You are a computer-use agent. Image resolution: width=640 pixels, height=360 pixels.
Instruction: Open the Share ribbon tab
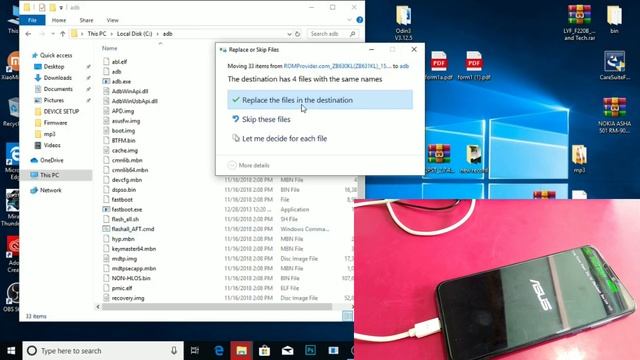point(86,20)
